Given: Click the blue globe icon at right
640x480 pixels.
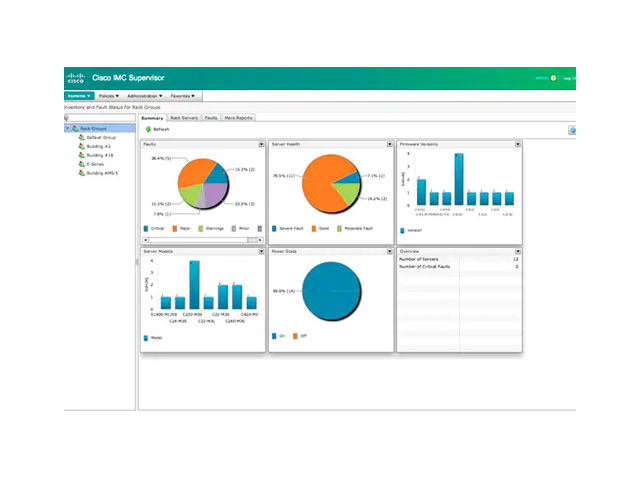Looking at the screenshot, I should (x=572, y=130).
